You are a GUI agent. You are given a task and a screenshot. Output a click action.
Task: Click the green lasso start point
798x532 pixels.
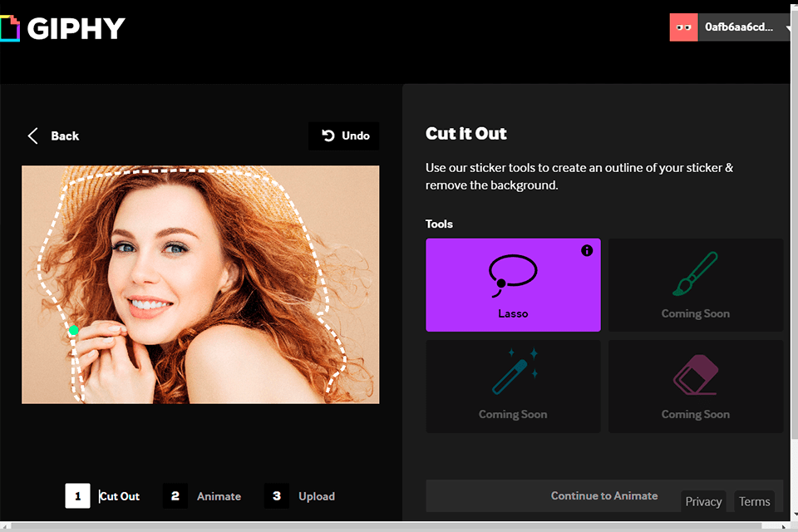[x=74, y=330]
